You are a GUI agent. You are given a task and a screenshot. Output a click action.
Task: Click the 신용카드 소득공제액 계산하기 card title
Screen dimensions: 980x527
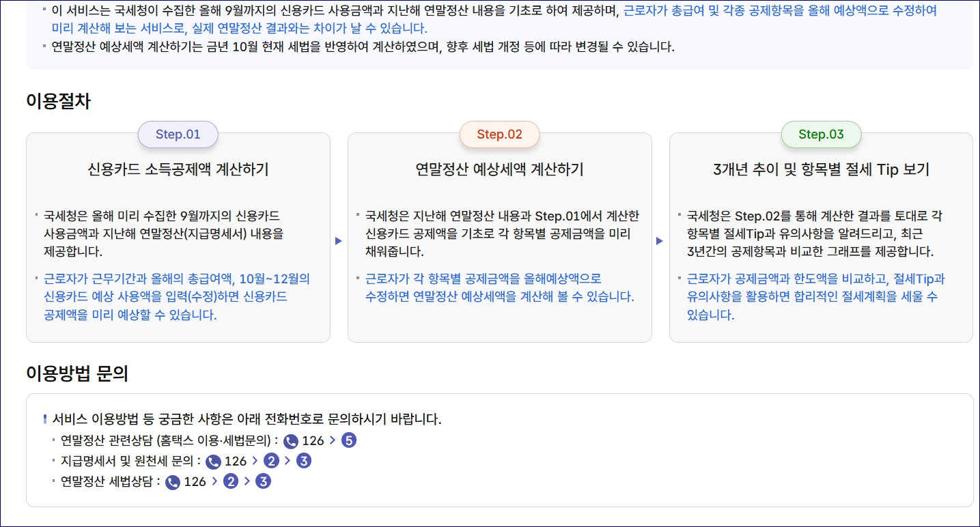178,169
